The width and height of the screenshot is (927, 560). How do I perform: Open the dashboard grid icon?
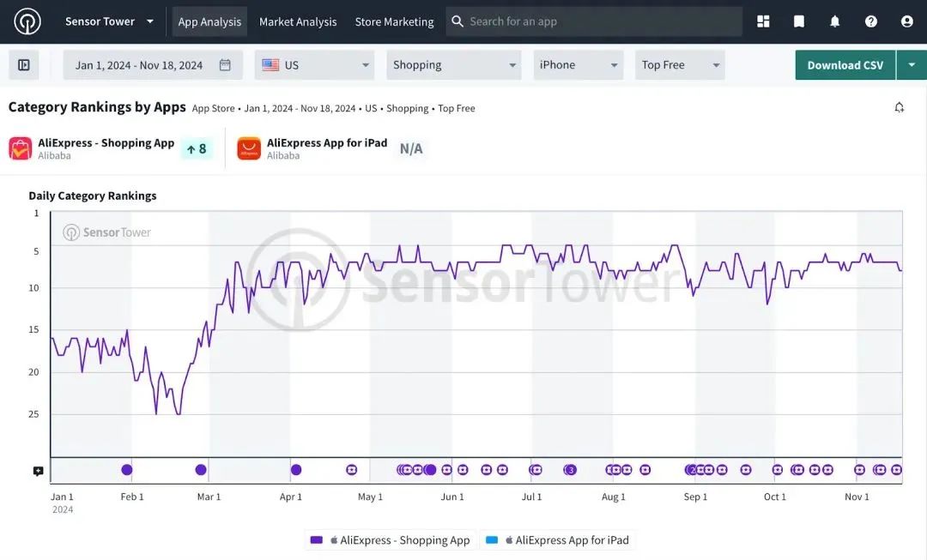[x=763, y=21]
